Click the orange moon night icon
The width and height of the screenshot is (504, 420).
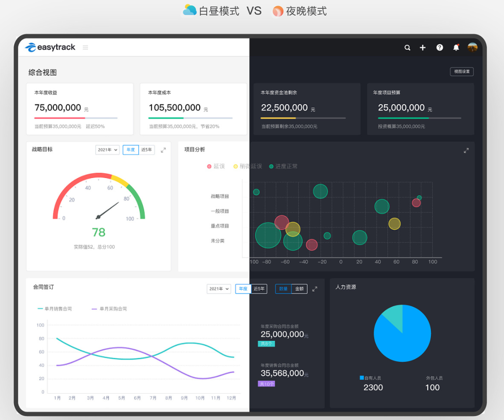coord(278,11)
